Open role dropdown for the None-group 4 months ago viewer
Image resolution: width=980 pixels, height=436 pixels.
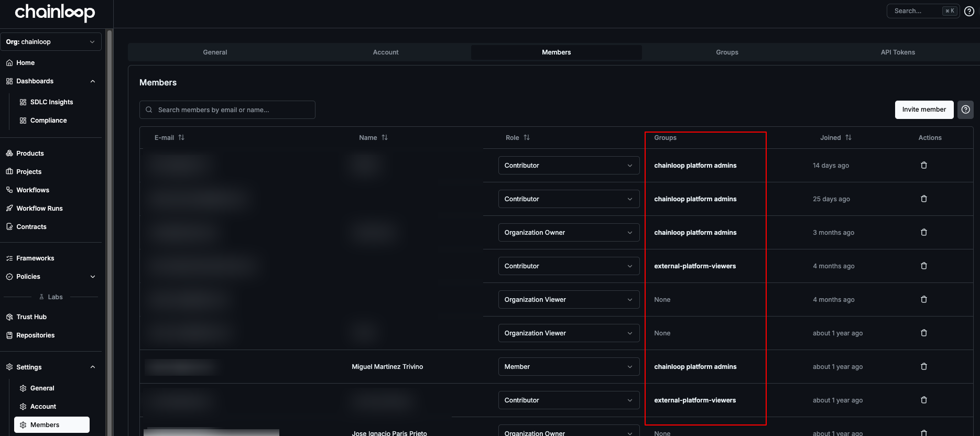[569, 299]
